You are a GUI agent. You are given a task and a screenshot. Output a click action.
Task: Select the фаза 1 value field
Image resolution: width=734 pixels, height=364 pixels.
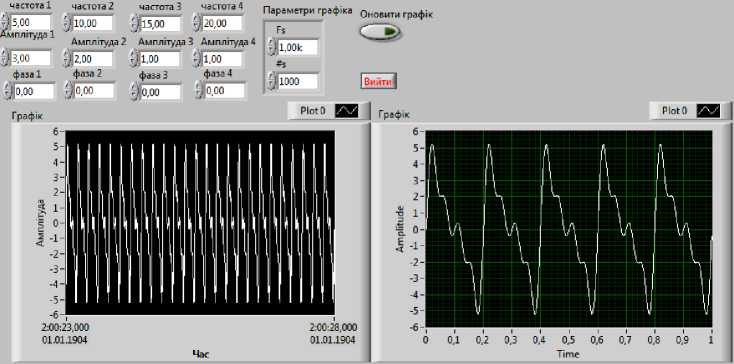[34, 91]
